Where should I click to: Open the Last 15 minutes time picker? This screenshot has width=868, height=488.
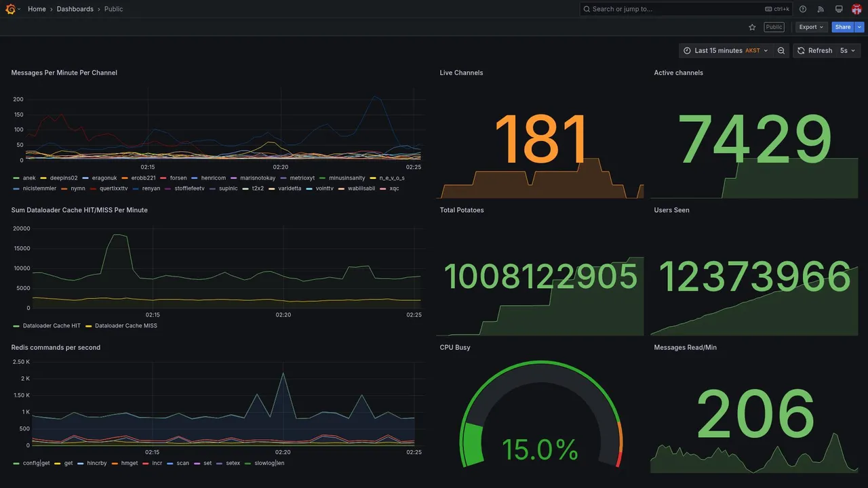(726, 51)
